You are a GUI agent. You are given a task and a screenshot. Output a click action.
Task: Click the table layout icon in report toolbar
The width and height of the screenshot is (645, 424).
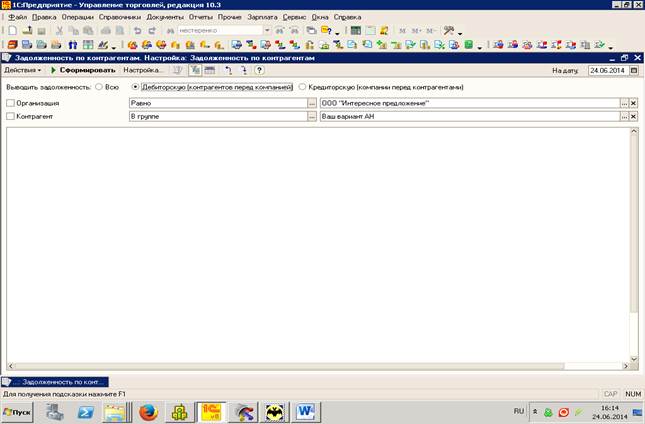[210, 70]
